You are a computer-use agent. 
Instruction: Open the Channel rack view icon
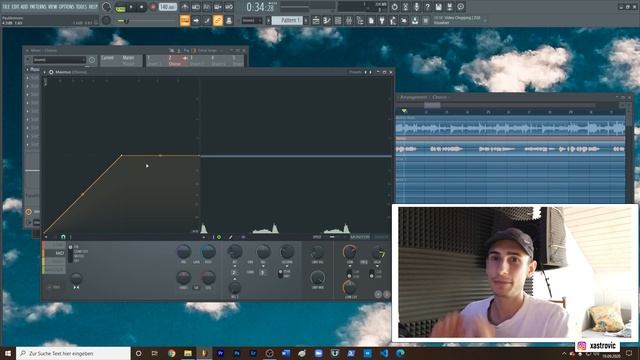[x=338, y=20]
